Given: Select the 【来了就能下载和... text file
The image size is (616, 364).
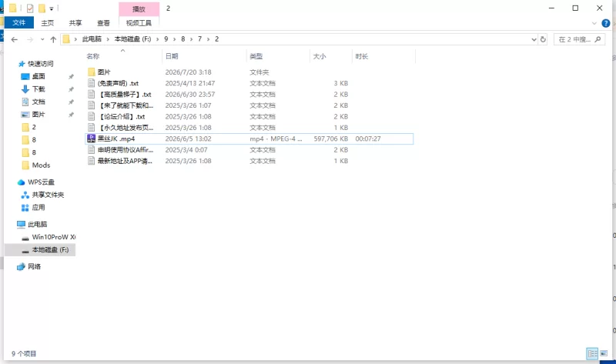Looking at the screenshot, I should (x=126, y=105).
